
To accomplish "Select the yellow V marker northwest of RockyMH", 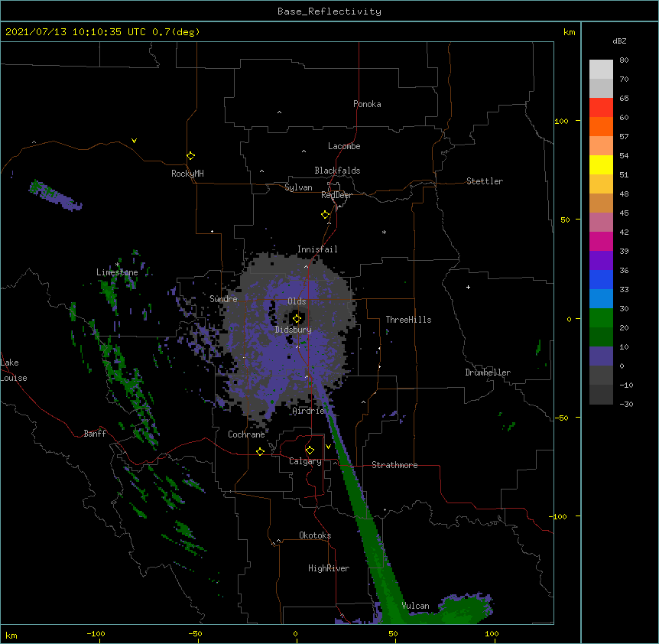I will tap(134, 141).
